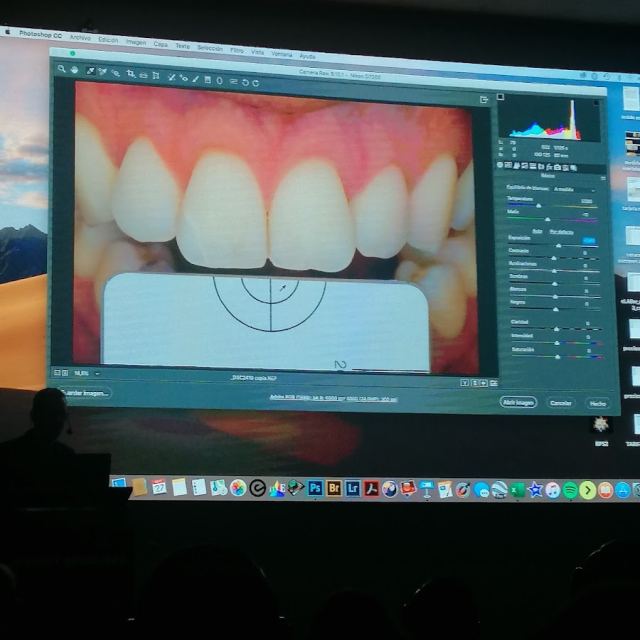
Task: Click the 'Cancelar' button
Action: pos(561,403)
